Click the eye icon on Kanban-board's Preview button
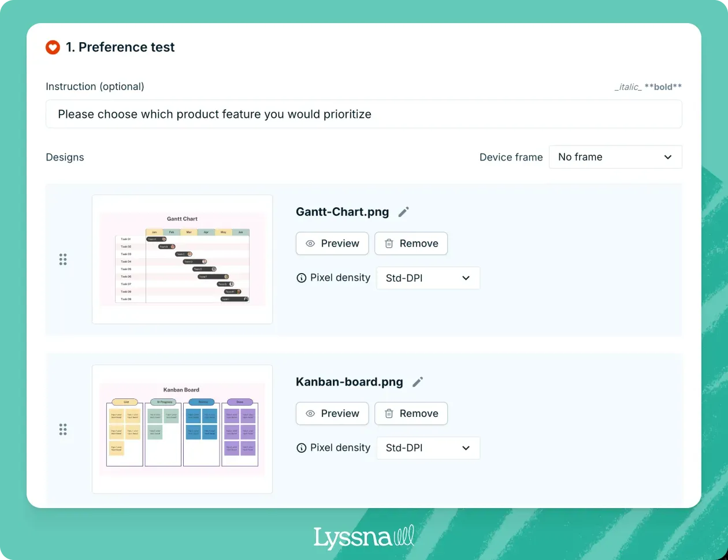Viewport: 728px width, 560px height. tap(310, 413)
